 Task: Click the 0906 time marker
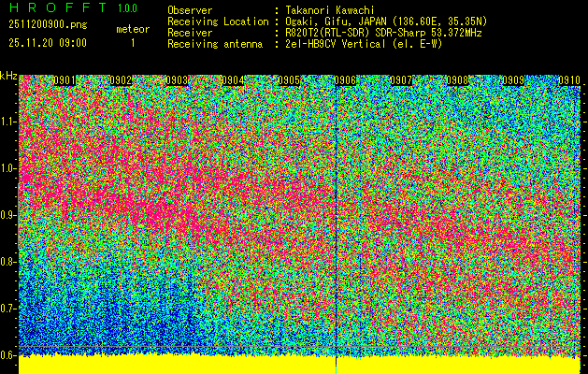(345, 80)
